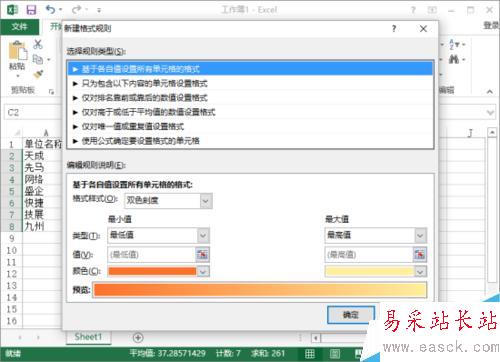The width and height of the screenshot is (500, 362).
Task: Click the Excel application logo icon
Action: [12, 10]
